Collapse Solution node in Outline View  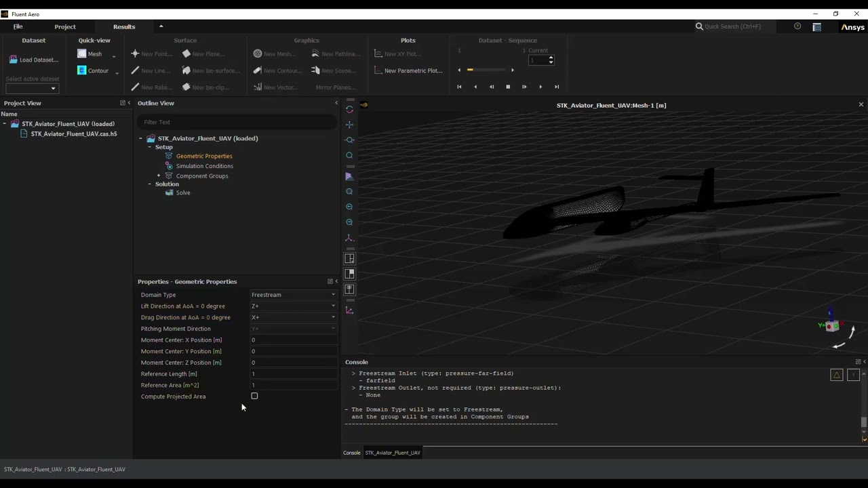pos(150,184)
